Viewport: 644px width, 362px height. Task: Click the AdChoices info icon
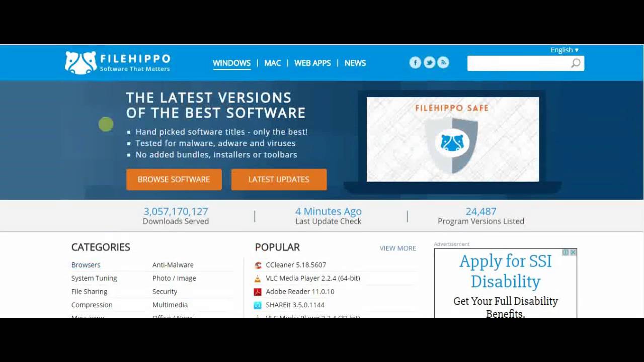tap(566, 252)
